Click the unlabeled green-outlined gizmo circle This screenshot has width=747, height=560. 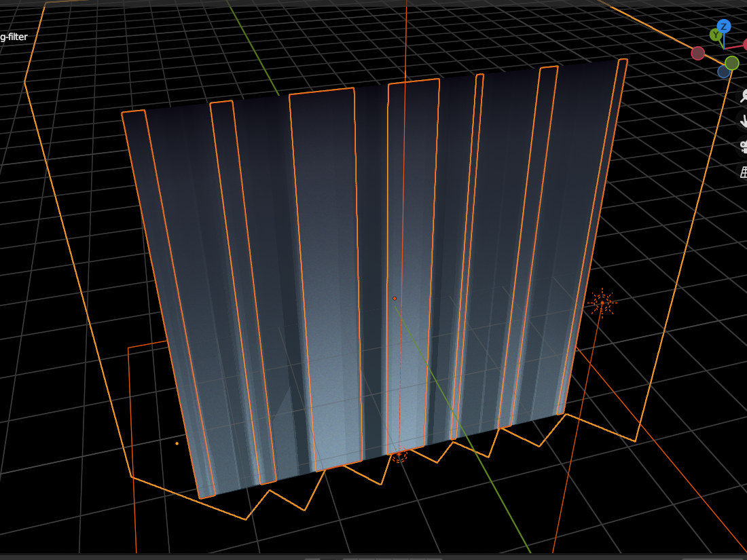pos(731,63)
